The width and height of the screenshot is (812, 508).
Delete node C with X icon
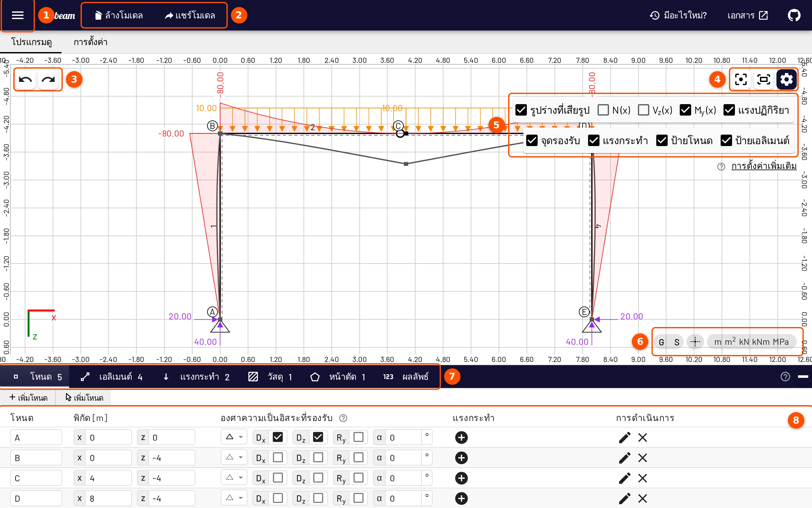[x=643, y=478]
